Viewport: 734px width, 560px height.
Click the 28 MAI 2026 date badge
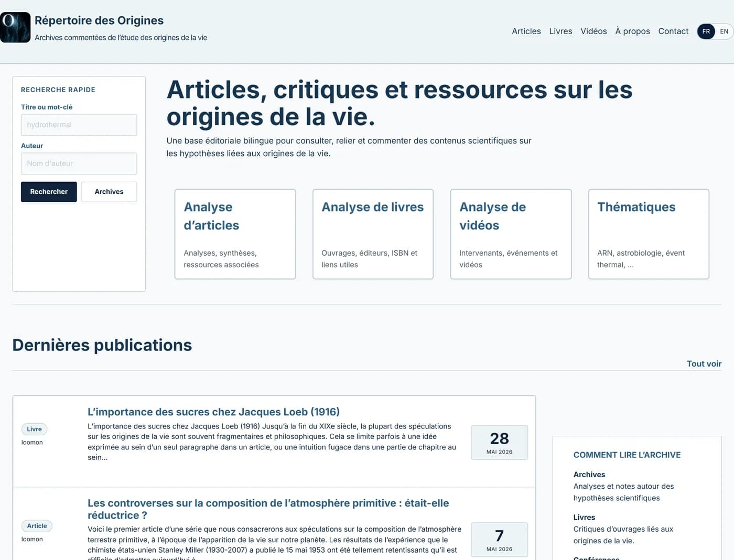coord(499,443)
